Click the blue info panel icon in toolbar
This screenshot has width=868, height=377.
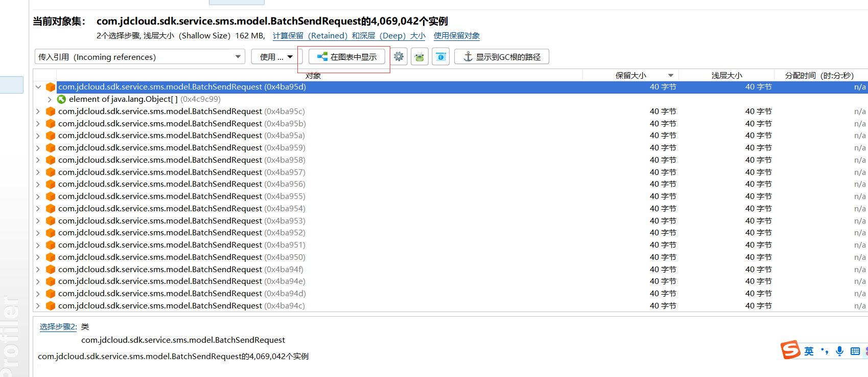[x=441, y=57]
